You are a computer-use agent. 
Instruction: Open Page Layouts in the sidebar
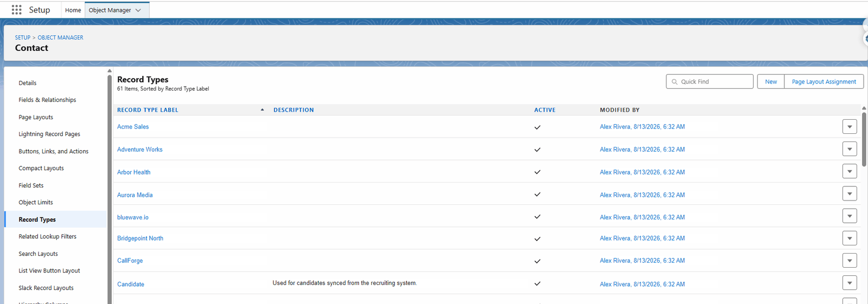click(x=36, y=117)
